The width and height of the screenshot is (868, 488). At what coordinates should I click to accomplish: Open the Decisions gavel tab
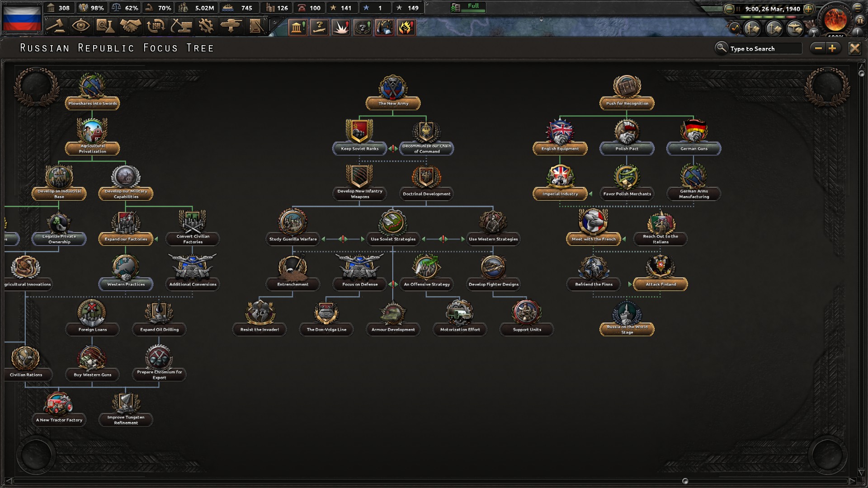coord(56,26)
